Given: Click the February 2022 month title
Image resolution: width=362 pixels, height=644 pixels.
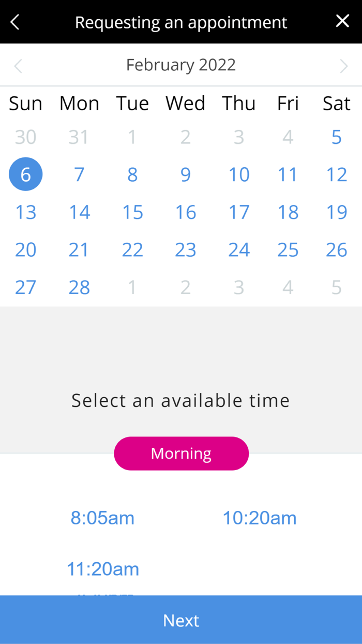Looking at the screenshot, I should point(181,65).
